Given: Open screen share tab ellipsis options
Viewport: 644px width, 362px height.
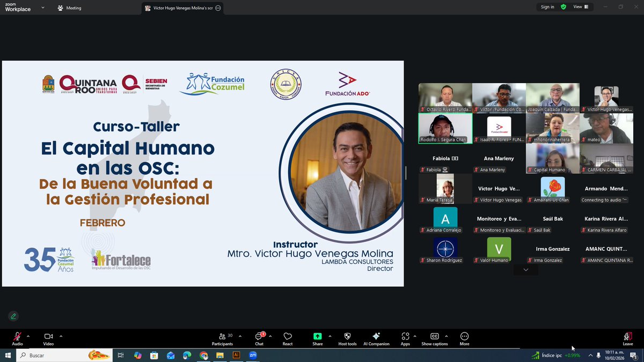Looking at the screenshot, I should [x=218, y=8].
